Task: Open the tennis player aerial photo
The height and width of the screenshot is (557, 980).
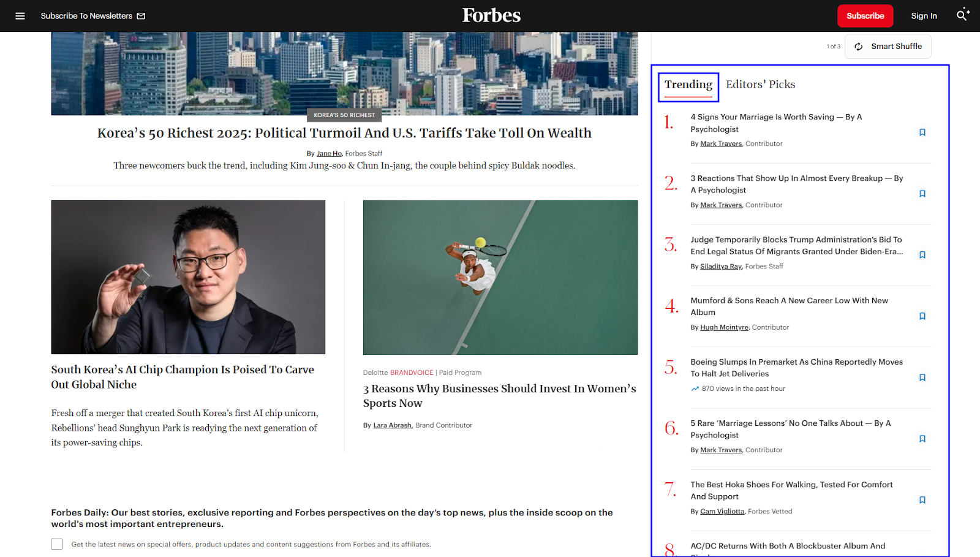Action: coord(500,278)
